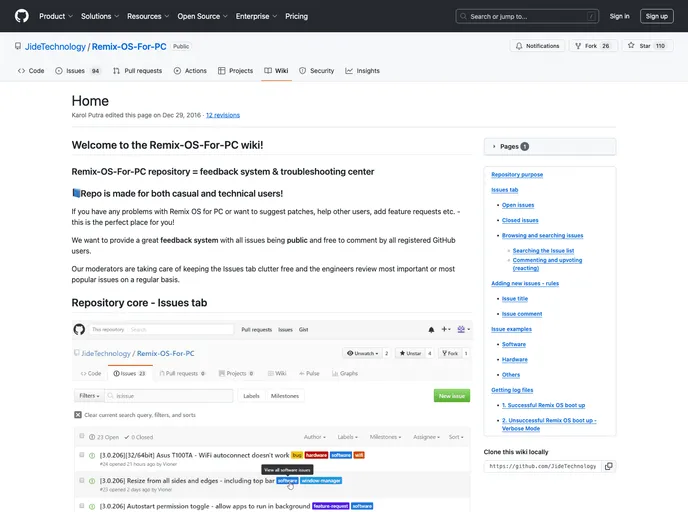The width and height of the screenshot is (688, 512).
Task: Open the Actions tab
Action: (x=190, y=71)
